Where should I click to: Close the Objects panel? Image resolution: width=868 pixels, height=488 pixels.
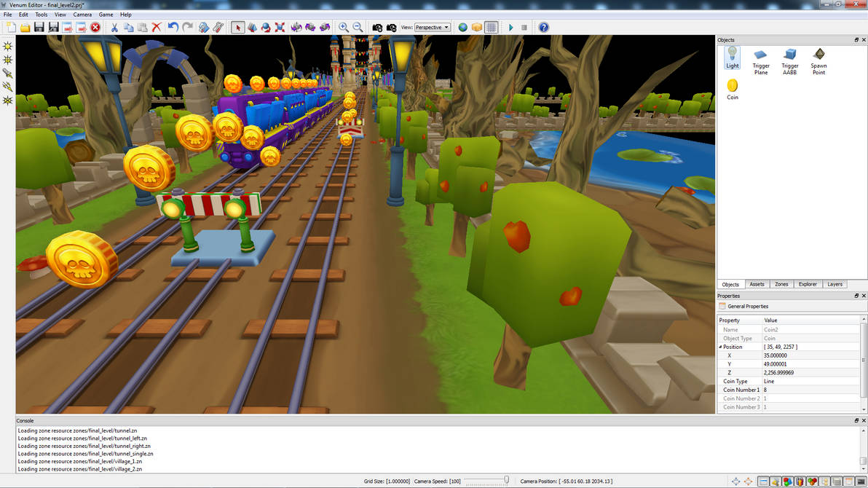coord(864,40)
